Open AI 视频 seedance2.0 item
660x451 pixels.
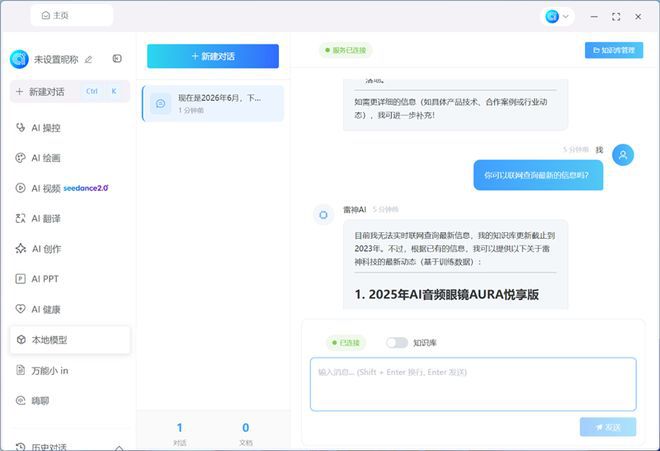click(x=70, y=188)
